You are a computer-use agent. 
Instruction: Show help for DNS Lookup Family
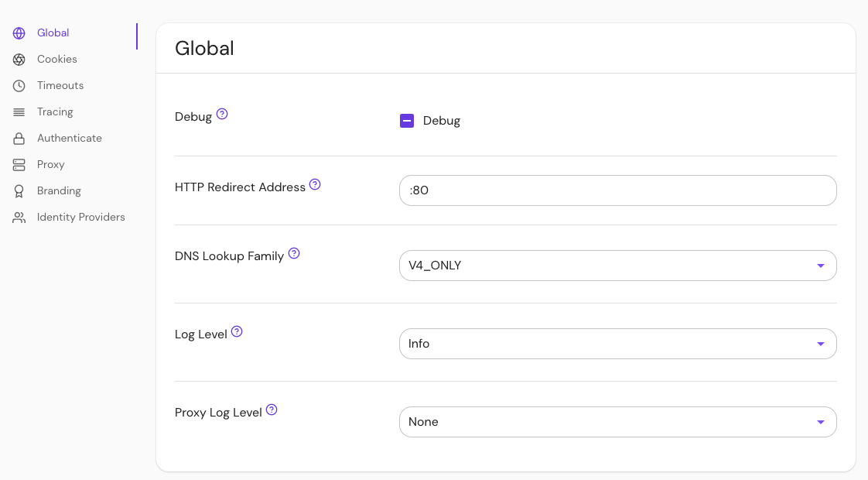tap(294, 253)
